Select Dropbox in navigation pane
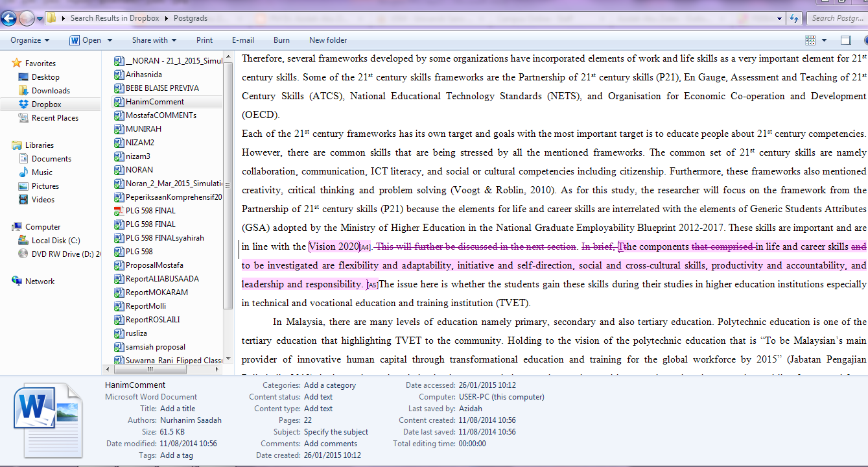 [46, 104]
